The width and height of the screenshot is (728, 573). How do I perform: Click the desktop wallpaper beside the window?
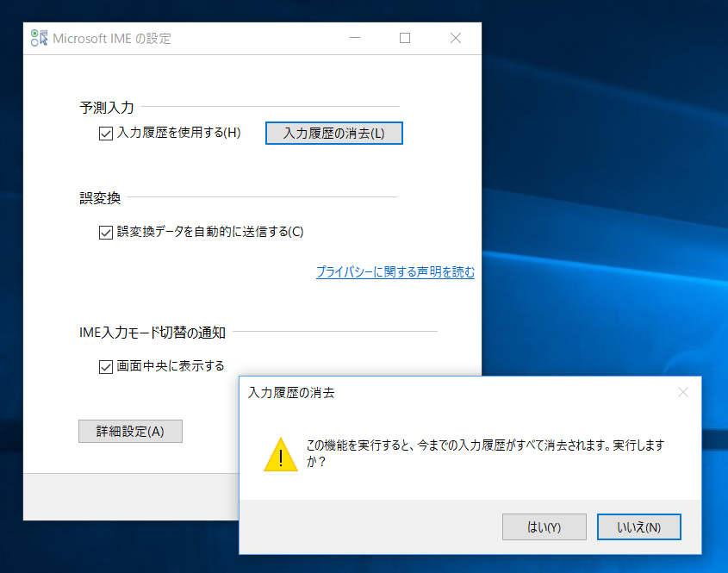603,172
